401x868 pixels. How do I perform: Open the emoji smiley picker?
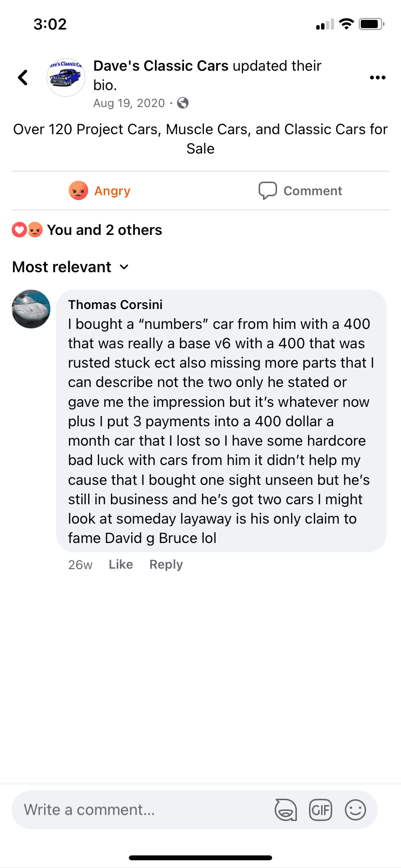[x=355, y=810]
